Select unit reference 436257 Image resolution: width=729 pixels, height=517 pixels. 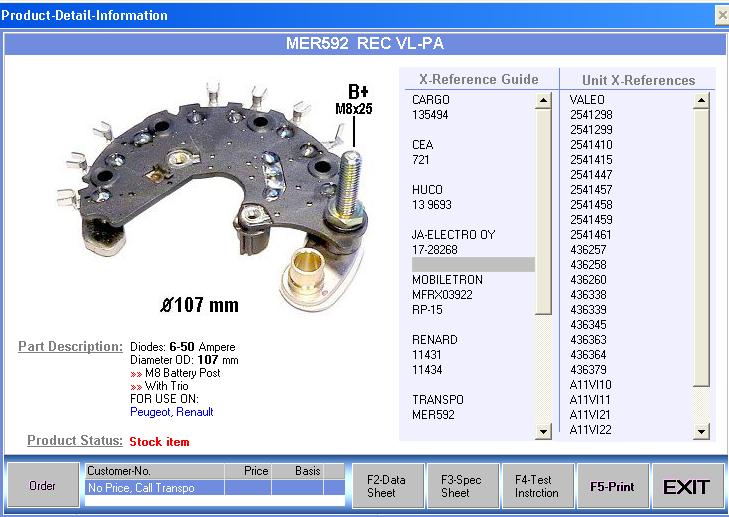[588, 250]
